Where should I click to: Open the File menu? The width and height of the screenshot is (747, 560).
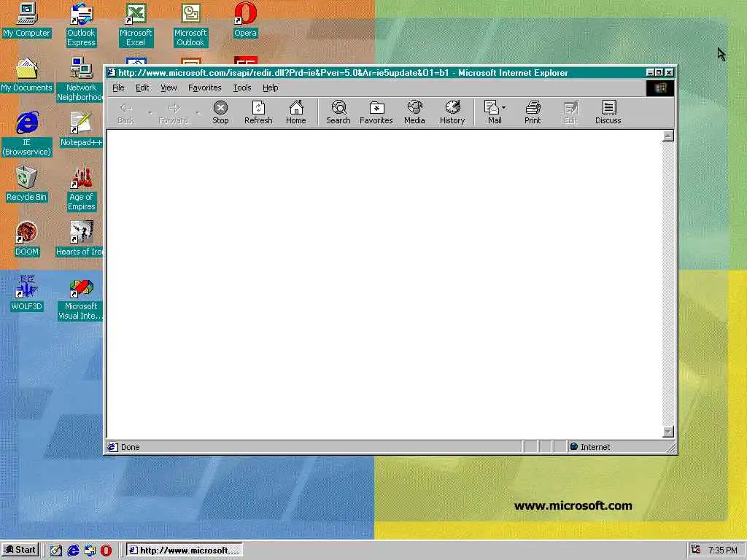(x=118, y=87)
